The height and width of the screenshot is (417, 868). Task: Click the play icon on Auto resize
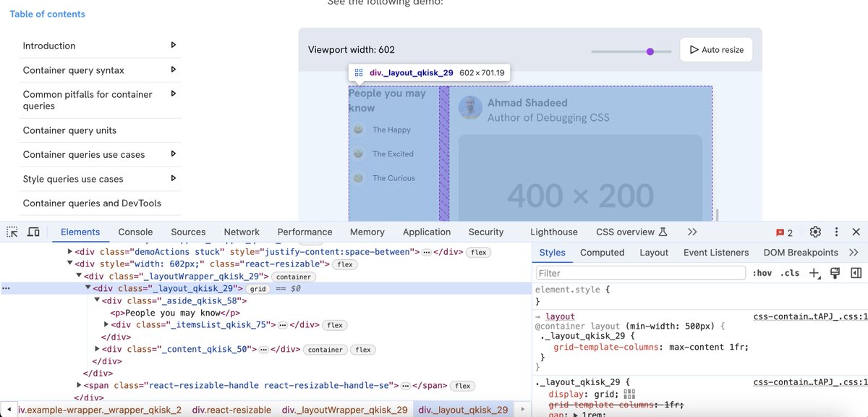694,50
